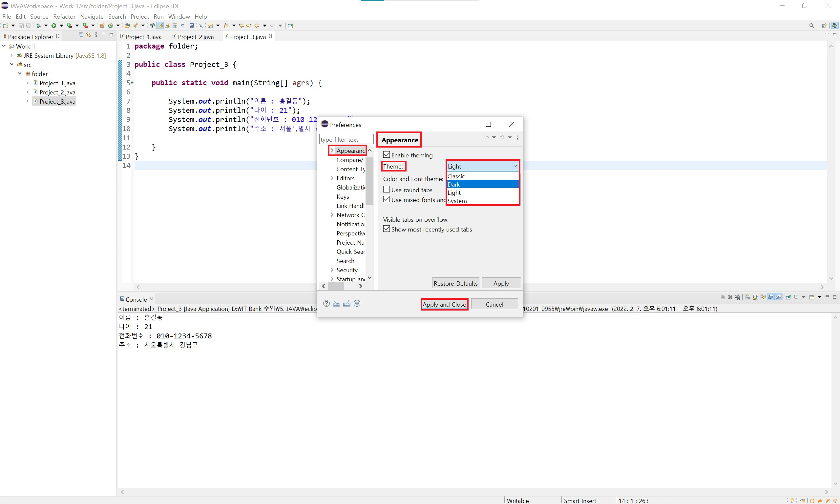Click Collapse All in Package Explorer
840x504 pixels.
click(81, 35)
